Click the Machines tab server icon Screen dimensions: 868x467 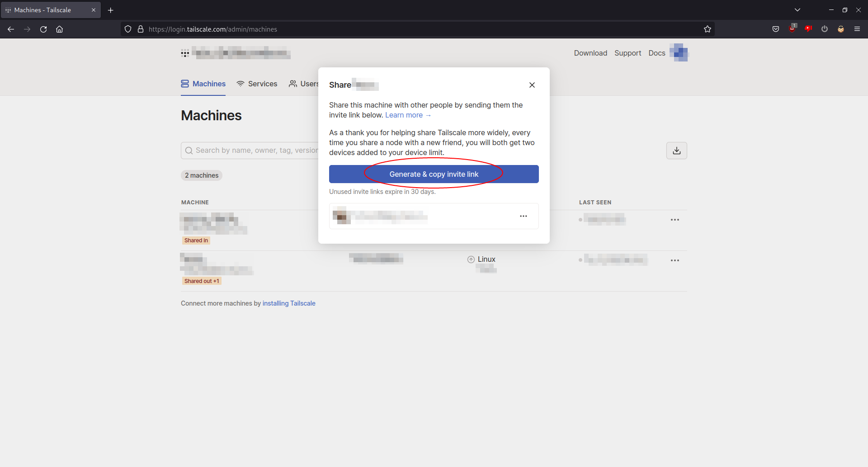coord(185,84)
